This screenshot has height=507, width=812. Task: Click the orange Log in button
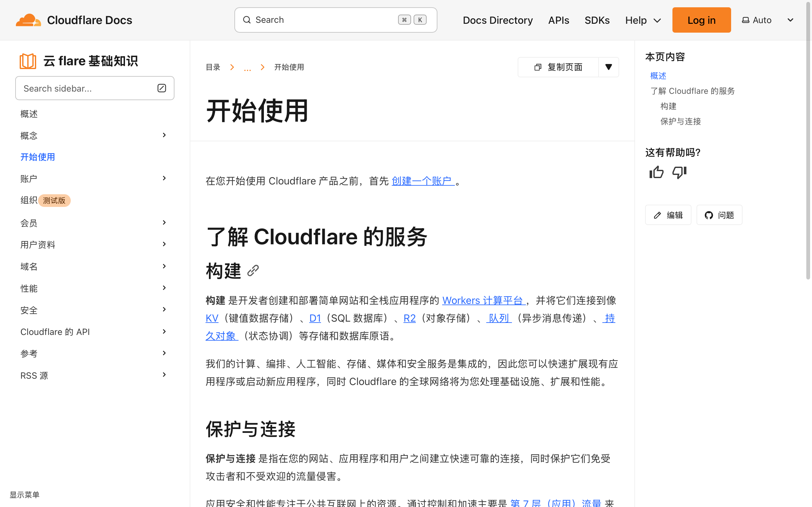[701, 20]
